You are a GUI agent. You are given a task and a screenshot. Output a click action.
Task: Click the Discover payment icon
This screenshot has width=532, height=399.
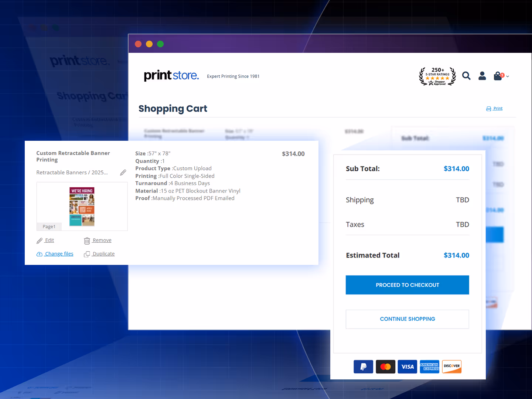click(452, 366)
